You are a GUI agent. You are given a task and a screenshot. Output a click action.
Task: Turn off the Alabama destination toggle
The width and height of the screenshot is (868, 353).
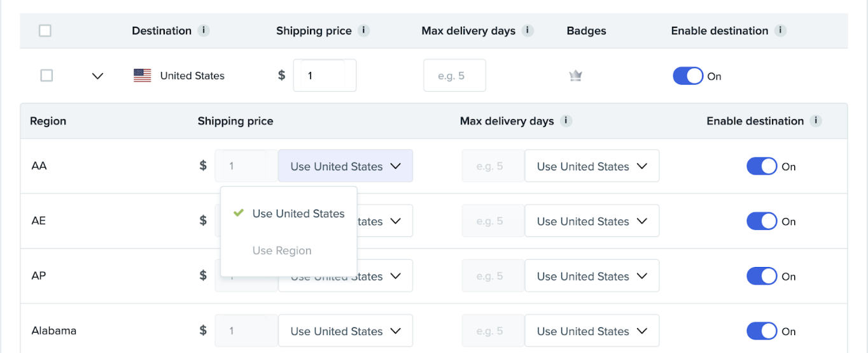coord(762,331)
